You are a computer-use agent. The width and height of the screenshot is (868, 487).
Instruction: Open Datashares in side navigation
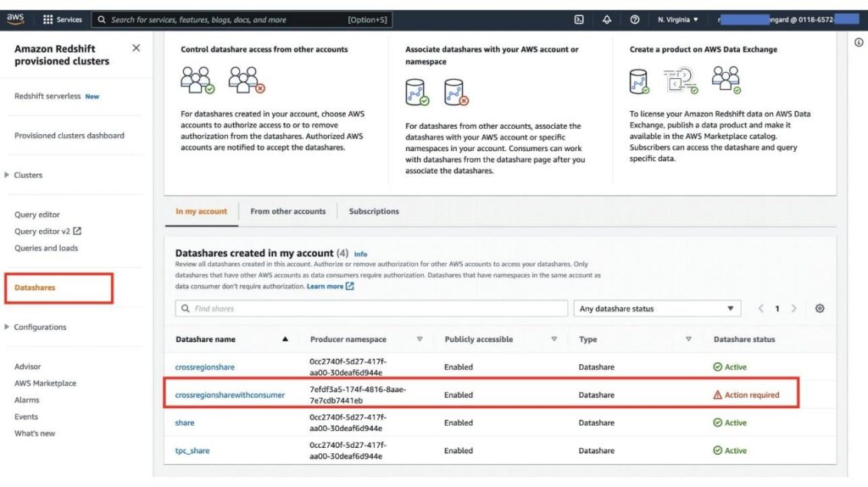[x=35, y=288]
